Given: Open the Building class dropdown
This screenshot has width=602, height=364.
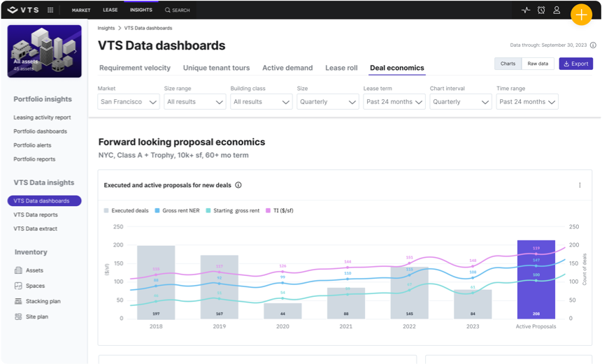Looking at the screenshot, I should 261,102.
